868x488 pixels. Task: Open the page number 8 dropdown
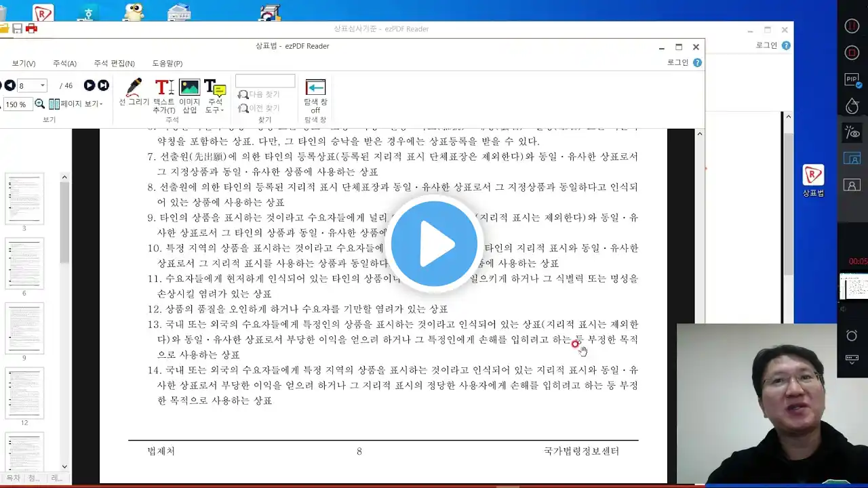(x=43, y=85)
